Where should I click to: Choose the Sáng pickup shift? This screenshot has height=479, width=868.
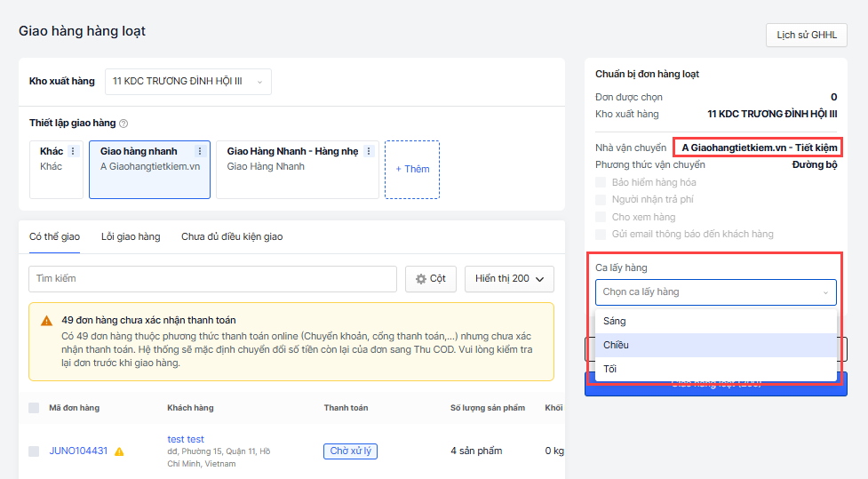tap(716, 321)
